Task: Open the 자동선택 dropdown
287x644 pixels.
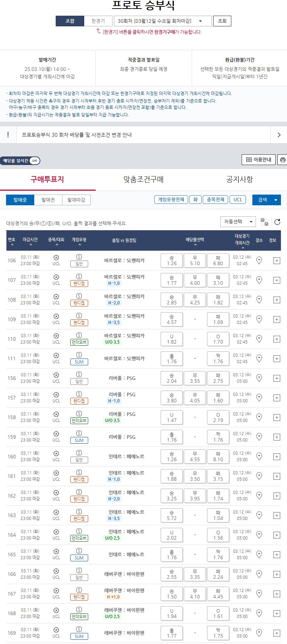Action: pyautogui.click(x=238, y=222)
